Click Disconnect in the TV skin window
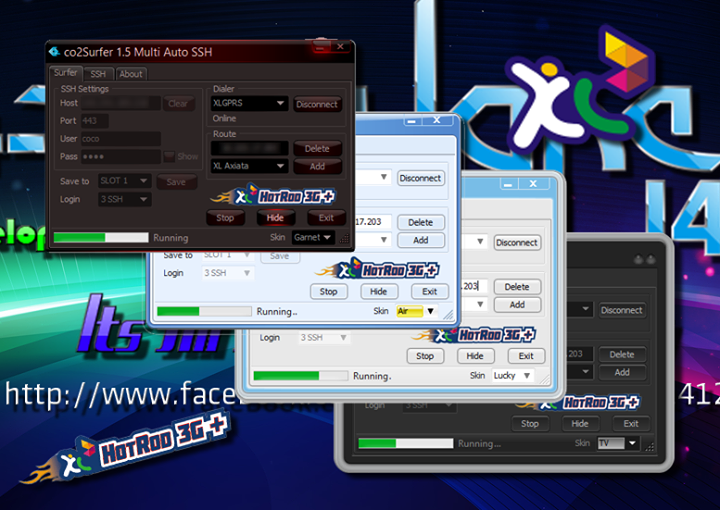720x510 pixels. (622, 310)
